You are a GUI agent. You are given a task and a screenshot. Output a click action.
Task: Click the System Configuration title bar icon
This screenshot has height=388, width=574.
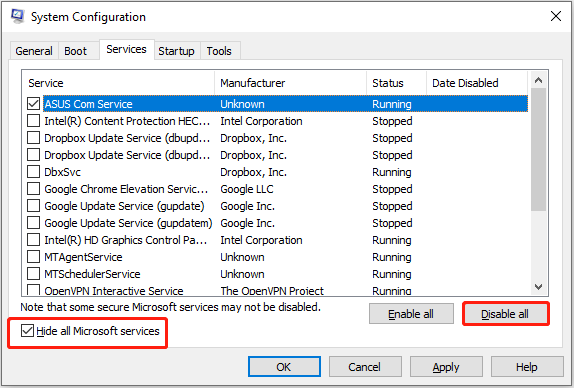[x=17, y=16]
